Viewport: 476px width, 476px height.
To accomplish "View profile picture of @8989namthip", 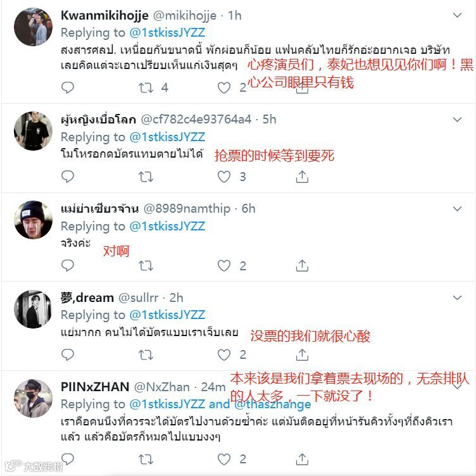I will point(33,220).
